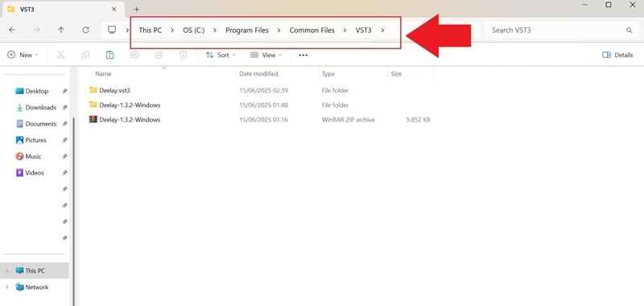The width and height of the screenshot is (644, 306).
Task: Click the Rename icon in toolbar
Action: pyautogui.click(x=134, y=55)
